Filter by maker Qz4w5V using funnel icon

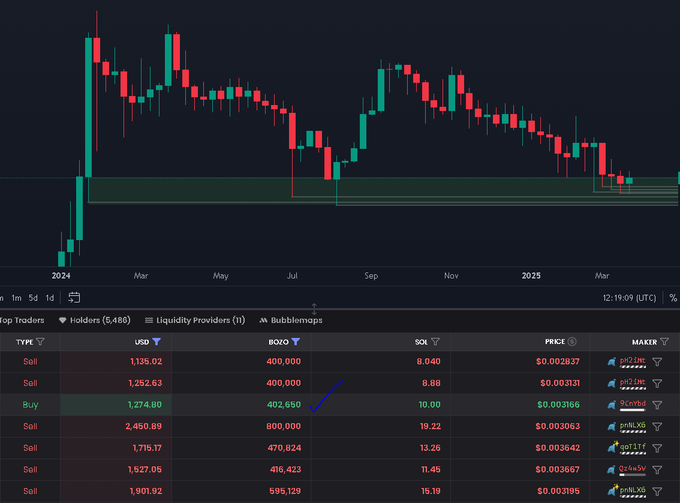point(657,469)
